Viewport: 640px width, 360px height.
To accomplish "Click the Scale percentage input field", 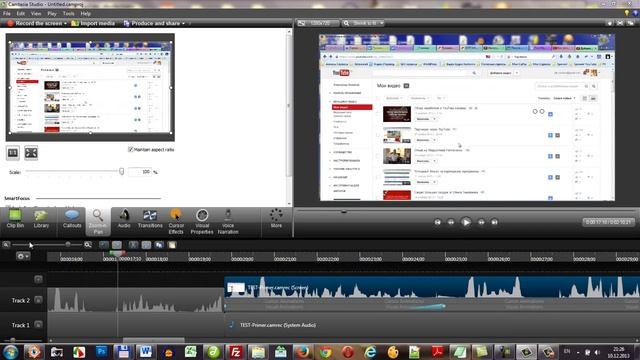I will (x=140, y=172).
